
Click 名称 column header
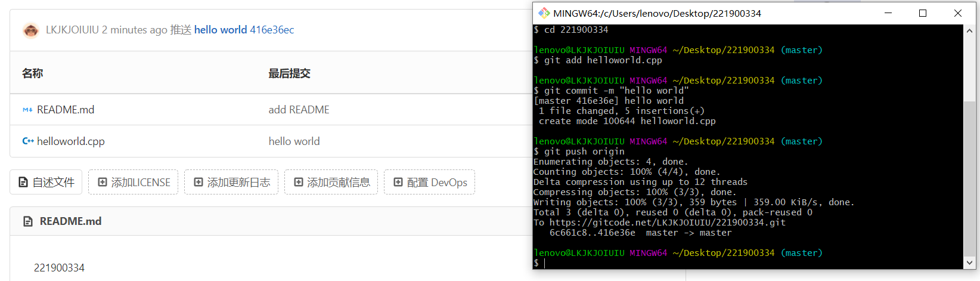pos(32,73)
